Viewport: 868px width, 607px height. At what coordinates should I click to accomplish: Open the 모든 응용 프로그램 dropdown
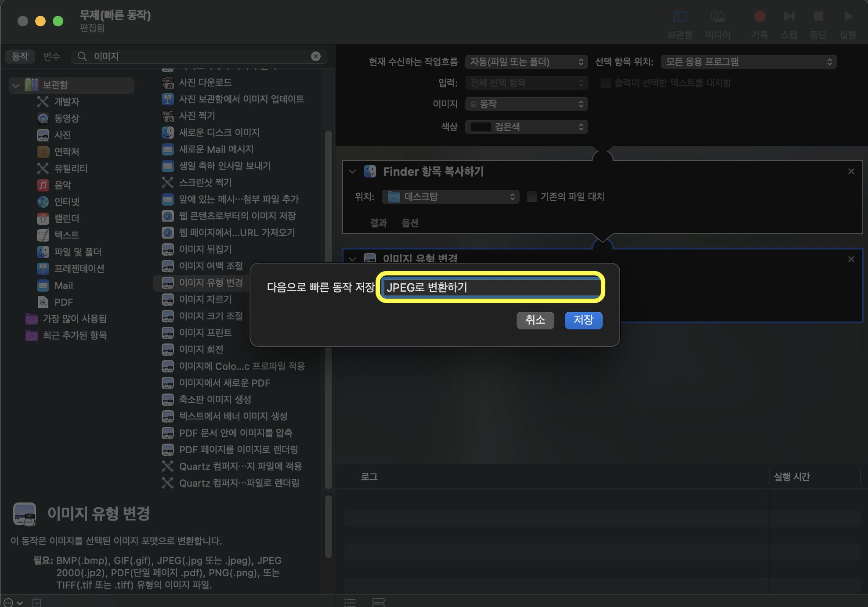[x=748, y=62]
